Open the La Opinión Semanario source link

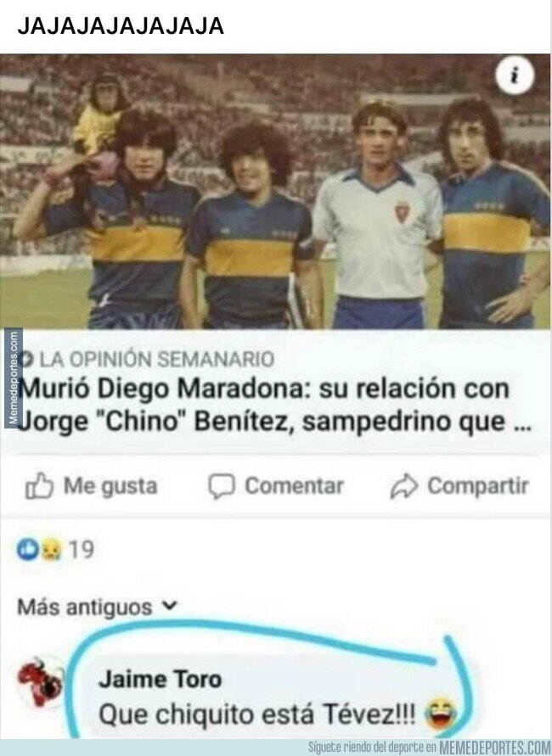click(x=156, y=359)
